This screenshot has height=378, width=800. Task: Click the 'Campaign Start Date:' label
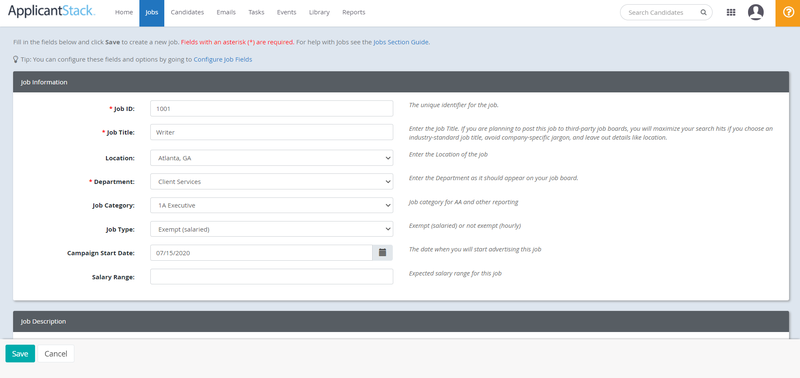[101, 253]
